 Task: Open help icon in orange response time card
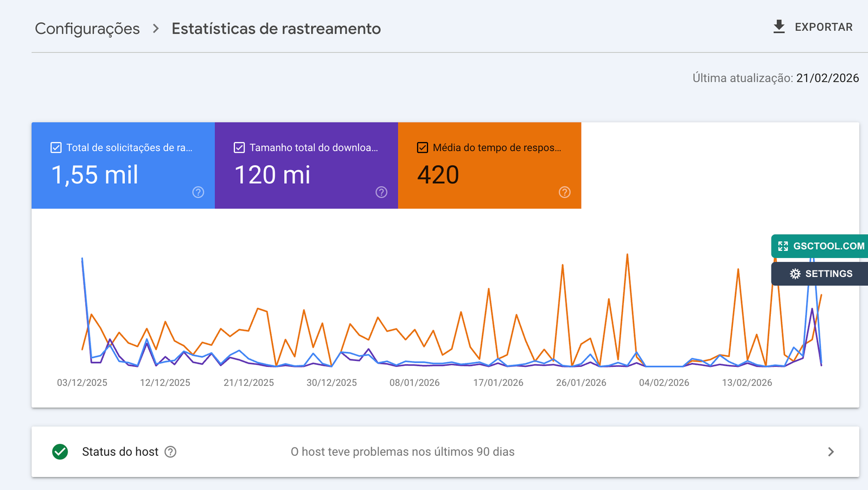click(x=565, y=192)
